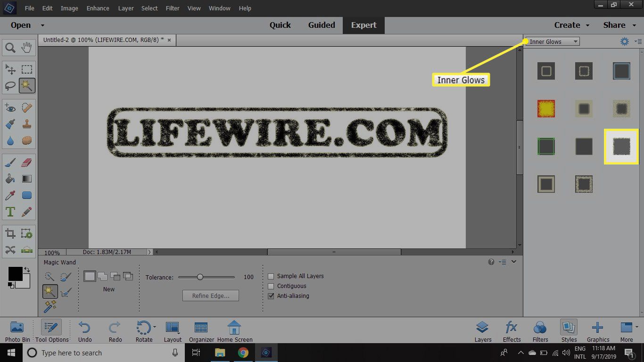The width and height of the screenshot is (644, 362).
Task: Expand the Open dropdown arrow
Action: 42,25
